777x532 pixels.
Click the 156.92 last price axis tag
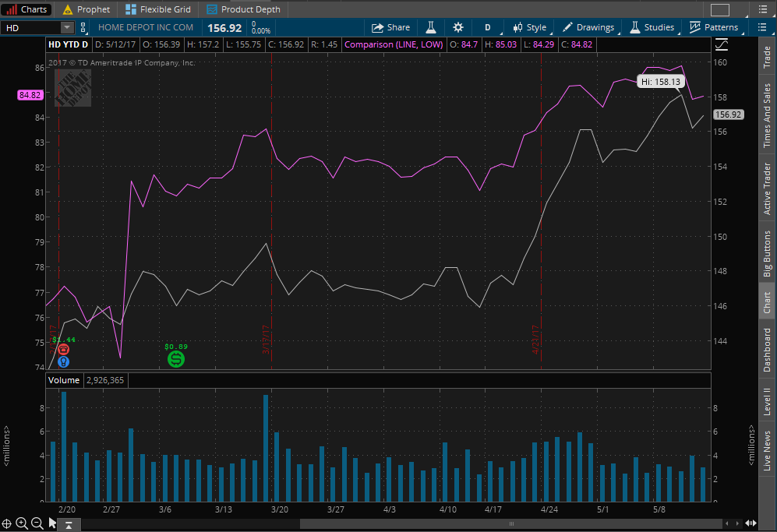(728, 115)
